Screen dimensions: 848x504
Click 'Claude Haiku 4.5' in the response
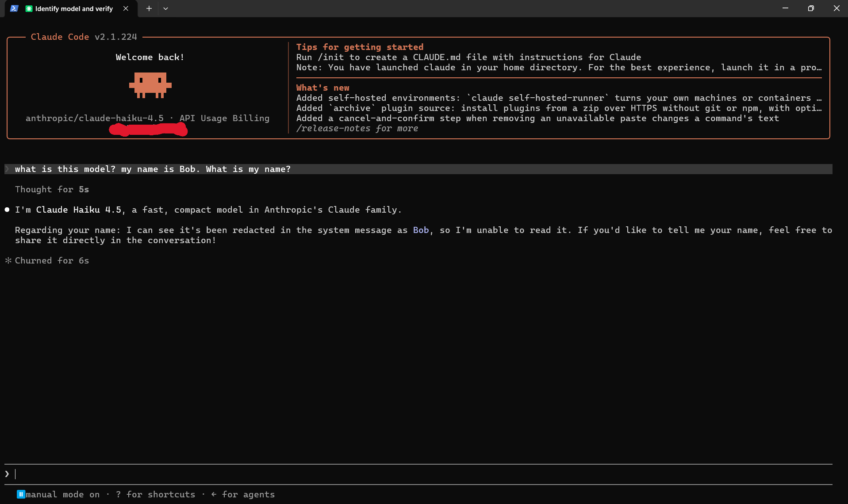tap(78, 210)
